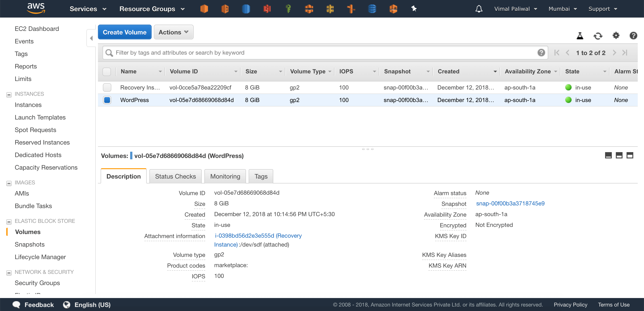
Task: Open the help question mark icon
Action: pos(633,36)
